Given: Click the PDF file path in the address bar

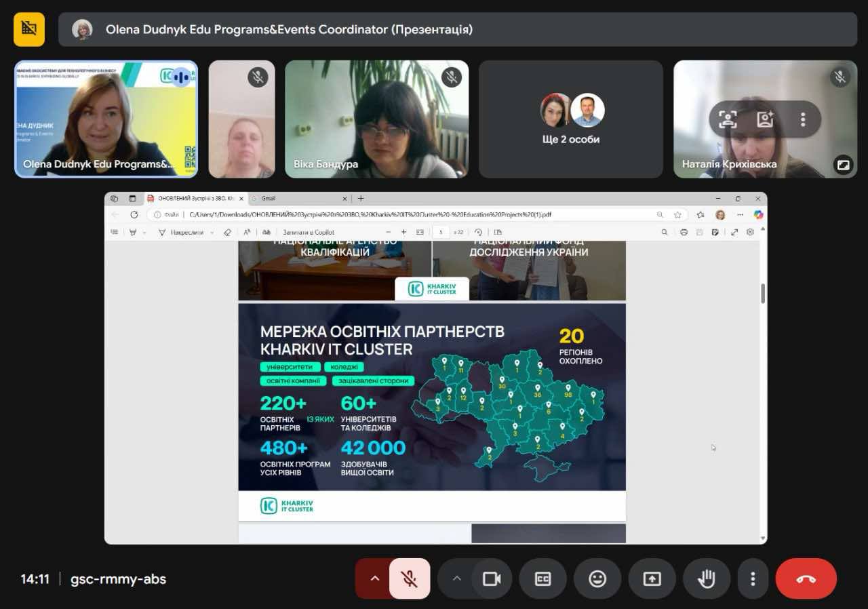Looking at the screenshot, I should click(370, 215).
